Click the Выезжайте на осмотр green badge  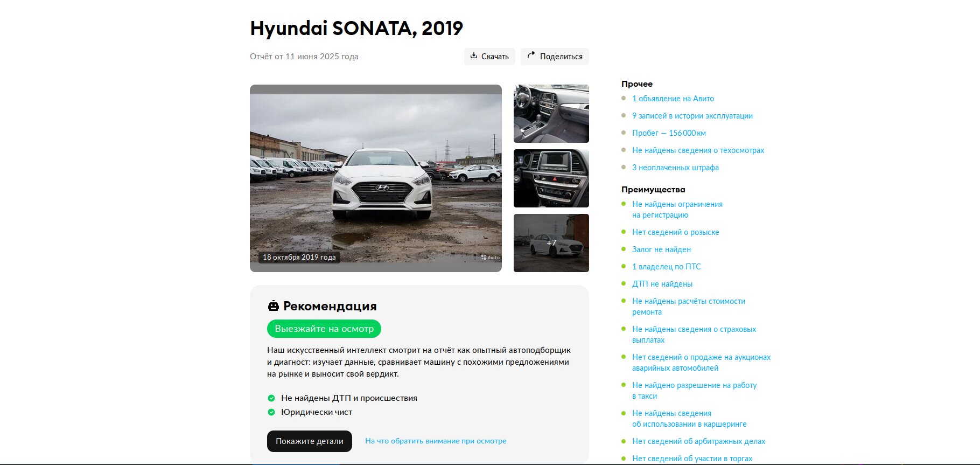[324, 329]
